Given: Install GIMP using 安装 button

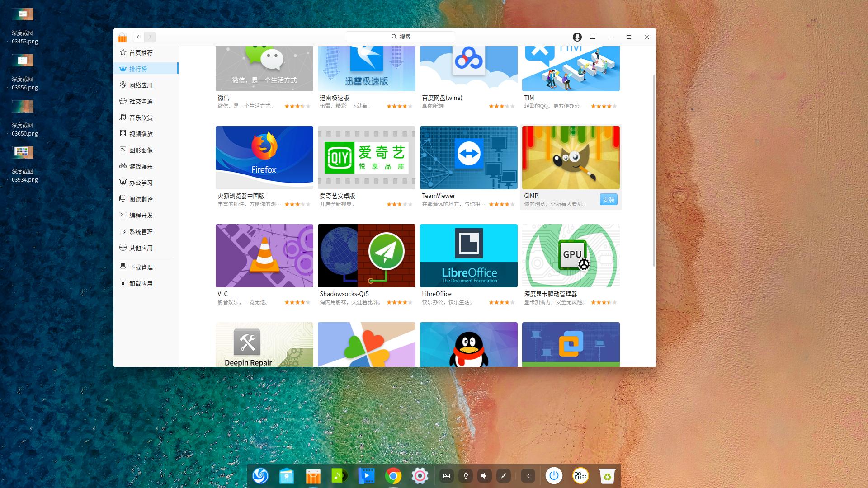Looking at the screenshot, I should coord(609,200).
